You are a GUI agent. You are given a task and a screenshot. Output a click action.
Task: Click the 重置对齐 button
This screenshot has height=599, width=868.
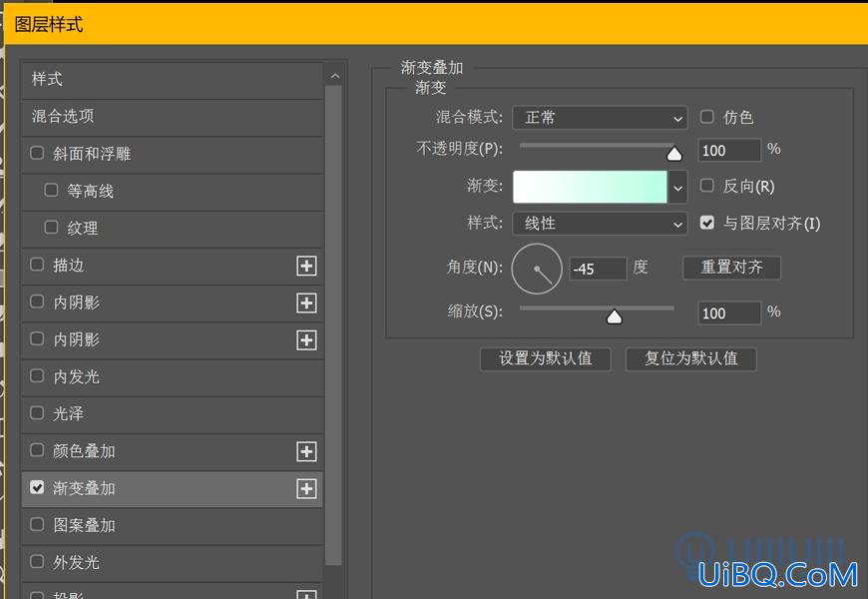[x=732, y=268]
